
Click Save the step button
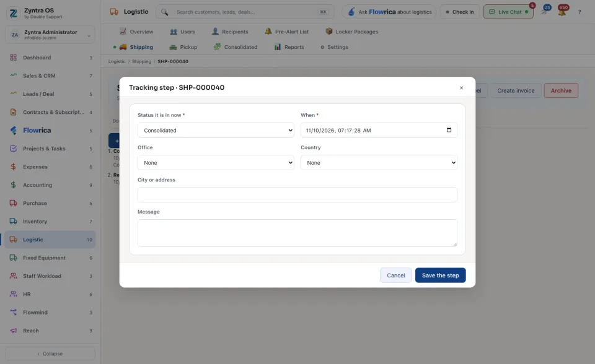(x=440, y=275)
